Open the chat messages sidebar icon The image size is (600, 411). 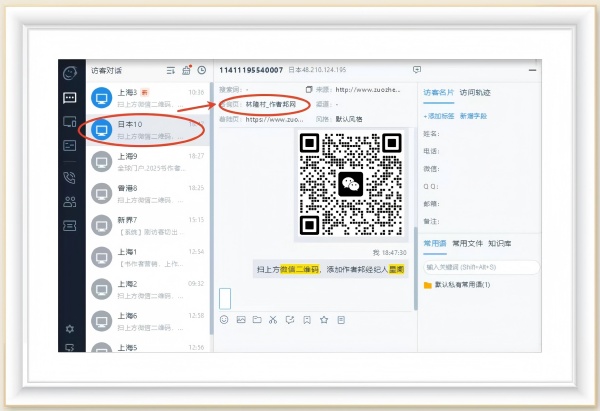[69, 97]
